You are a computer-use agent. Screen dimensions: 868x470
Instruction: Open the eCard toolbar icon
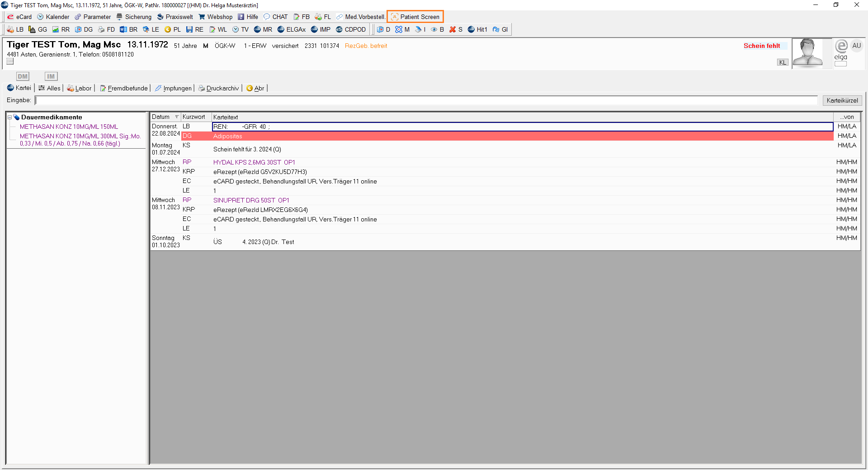click(11, 17)
